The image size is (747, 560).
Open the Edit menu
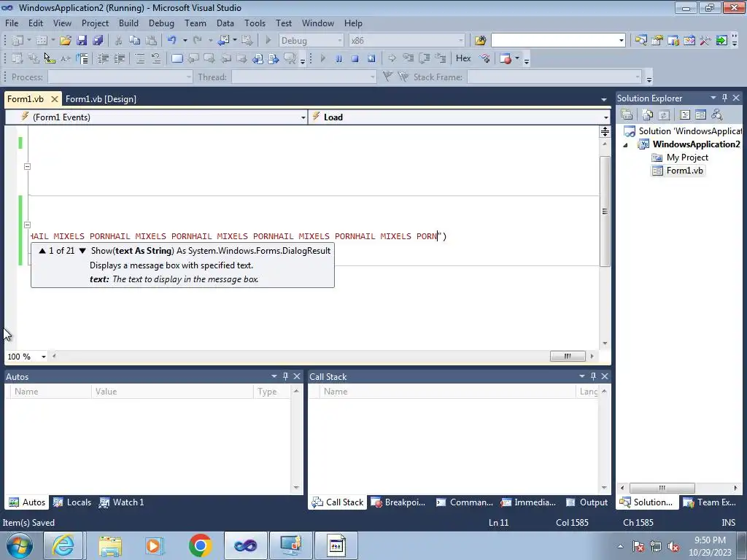(35, 23)
